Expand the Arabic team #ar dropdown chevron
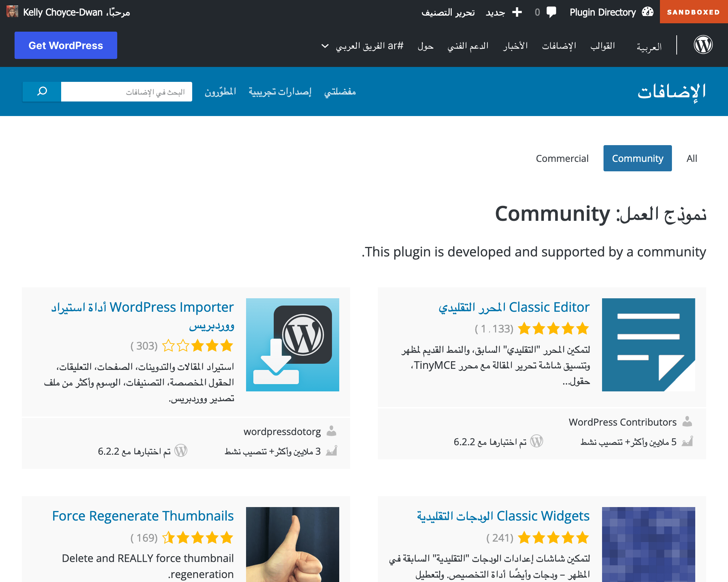Screen dimensions: 728x582 tap(325, 46)
